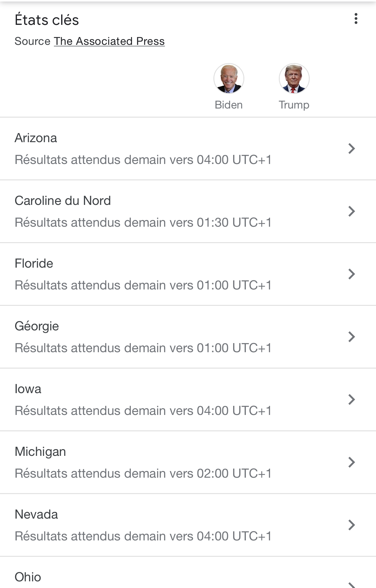This screenshot has height=588, width=376.
Task: Open the Géorgie state name
Action: pyautogui.click(x=37, y=326)
